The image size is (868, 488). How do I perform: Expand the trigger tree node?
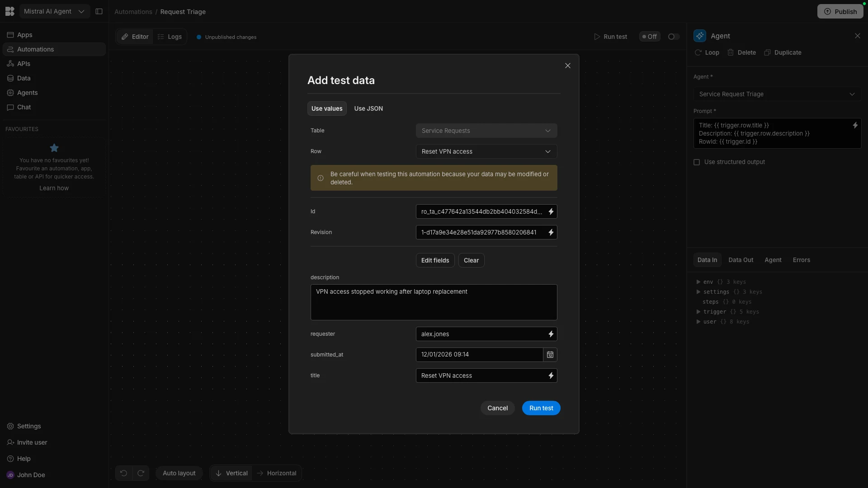click(698, 312)
